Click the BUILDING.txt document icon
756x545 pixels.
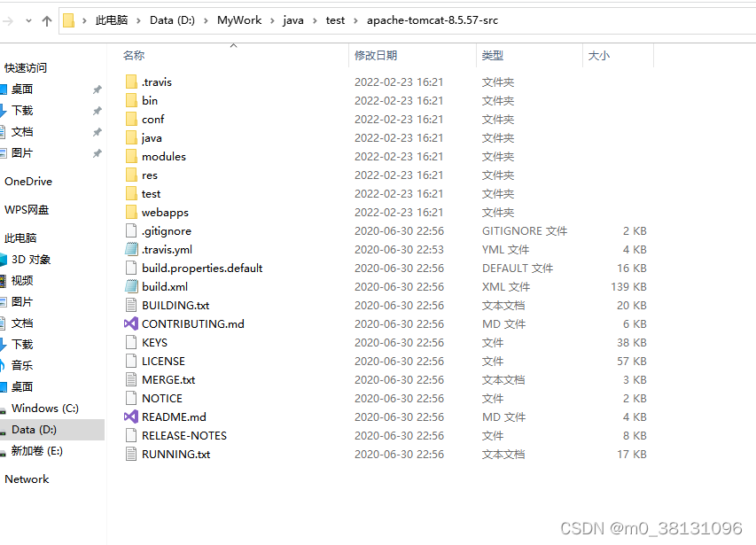click(x=131, y=305)
